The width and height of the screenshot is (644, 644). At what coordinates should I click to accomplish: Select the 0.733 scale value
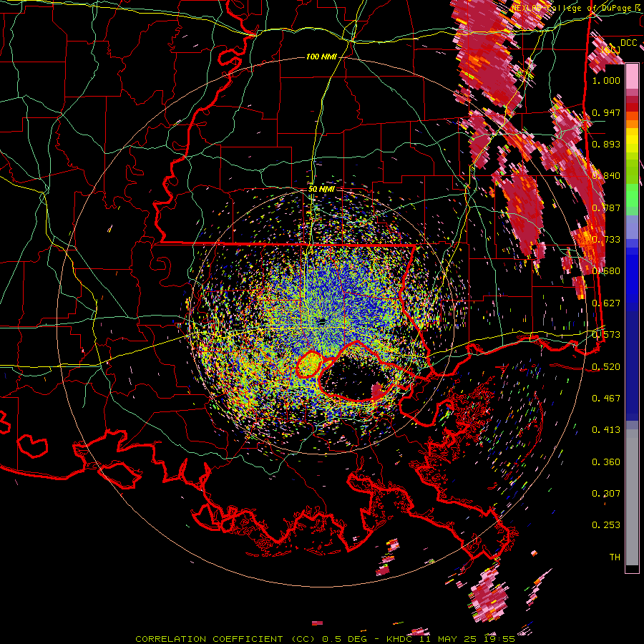tap(606, 240)
